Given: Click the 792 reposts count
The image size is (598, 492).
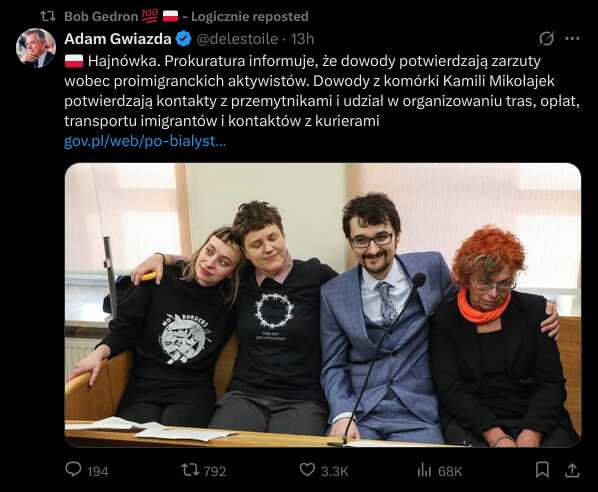Looking at the screenshot, I should [x=215, y=471].
